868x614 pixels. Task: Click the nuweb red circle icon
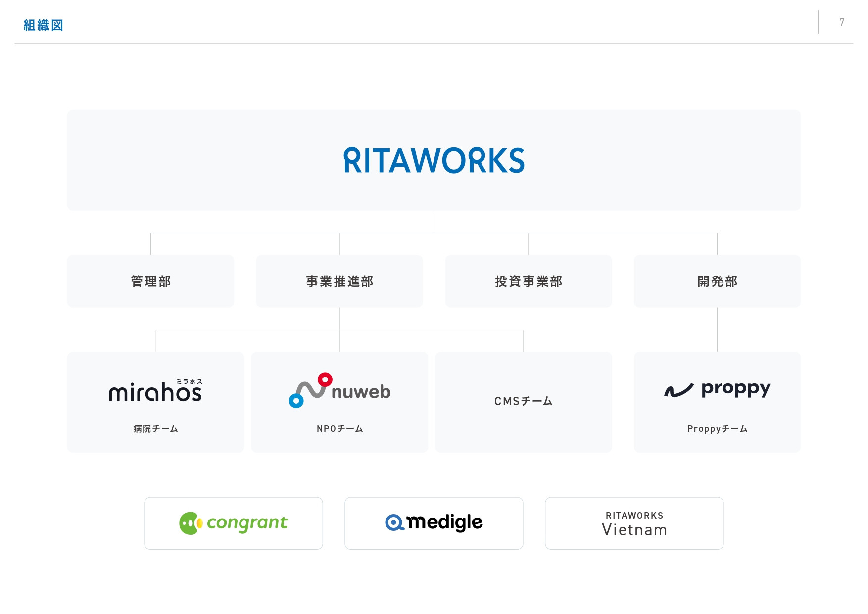[325, 378]
